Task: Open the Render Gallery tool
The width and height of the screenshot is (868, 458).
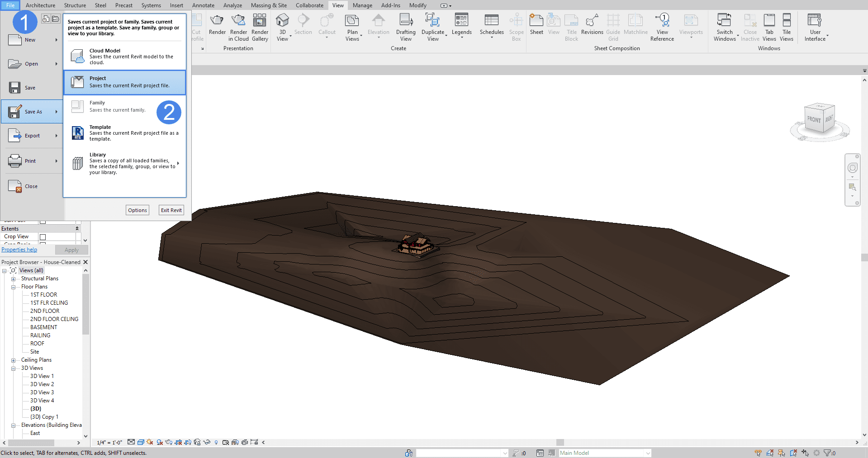Action: pyautogui.click(x=260, y=21)
